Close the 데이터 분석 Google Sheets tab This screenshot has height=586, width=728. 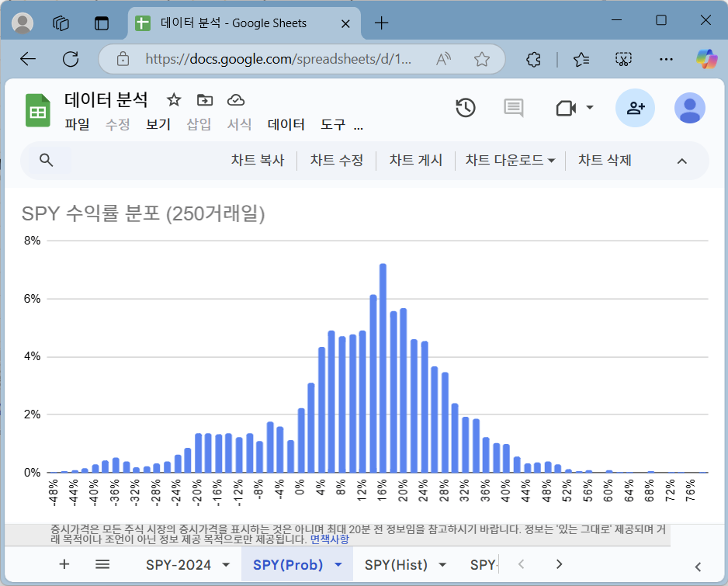345,24
